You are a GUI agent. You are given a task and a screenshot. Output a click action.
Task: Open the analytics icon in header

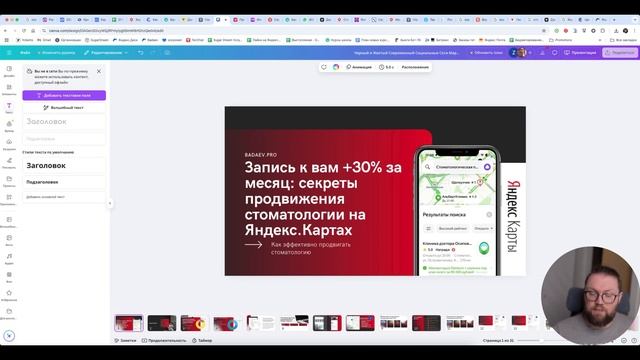[542, 53]
